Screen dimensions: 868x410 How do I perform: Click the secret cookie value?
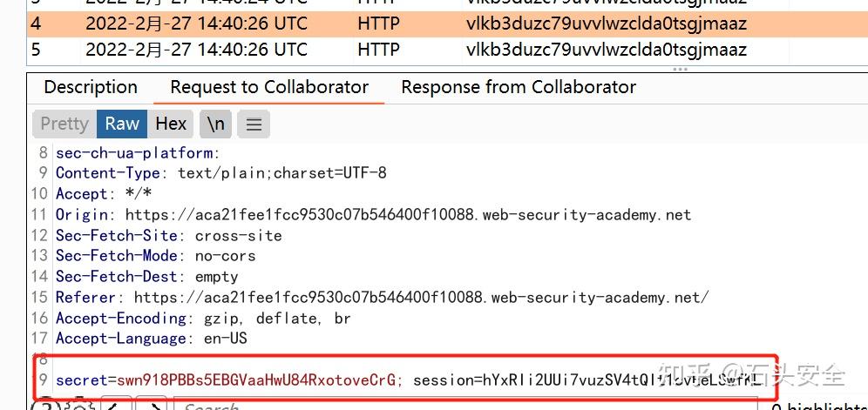pyautogui.click(x=258, y=380)
